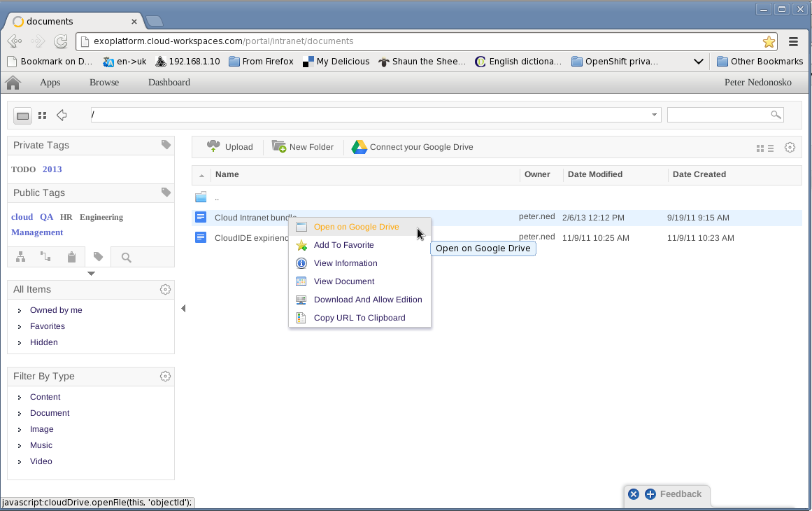
Task: Filter by Document type
Action: coord(50,413)
